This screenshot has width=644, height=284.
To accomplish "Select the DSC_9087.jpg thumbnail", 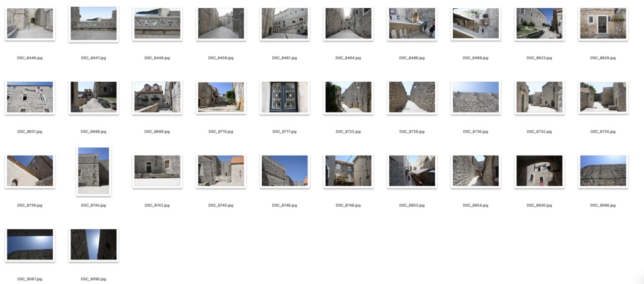I will tap(30, 244).
